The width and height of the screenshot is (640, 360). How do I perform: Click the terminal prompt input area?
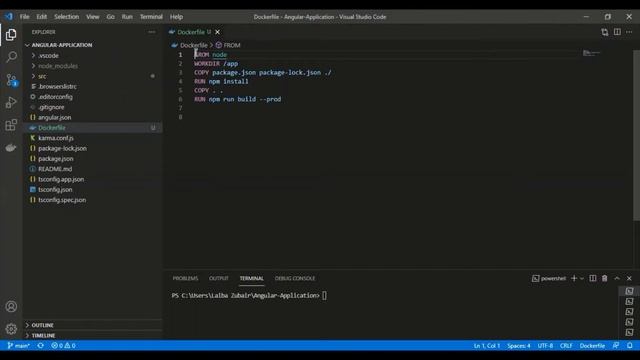tap(324, 296)
